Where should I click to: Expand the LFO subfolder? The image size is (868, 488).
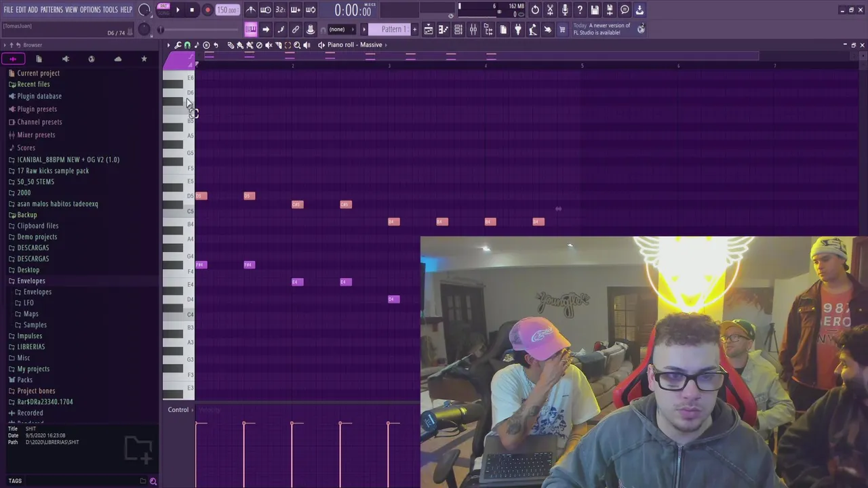28,303
